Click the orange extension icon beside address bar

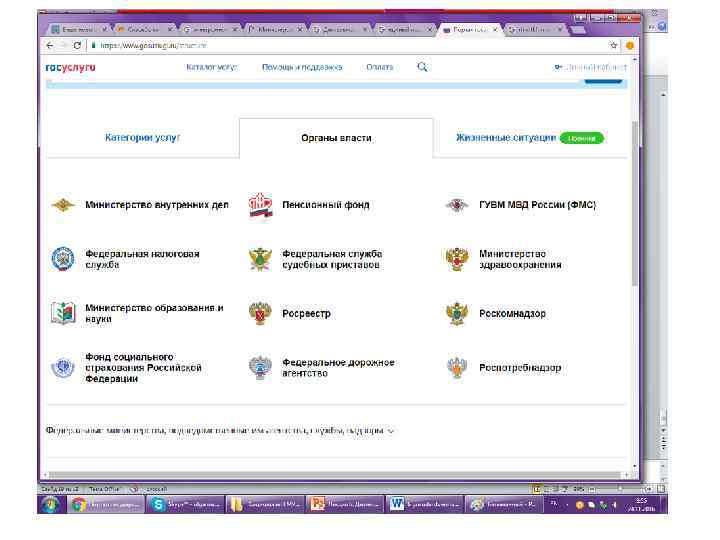630,45
